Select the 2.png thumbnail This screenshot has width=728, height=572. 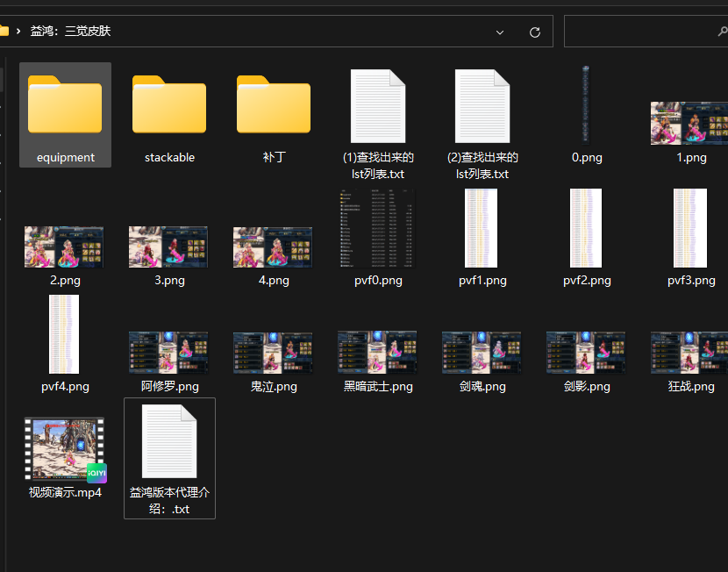64,247
